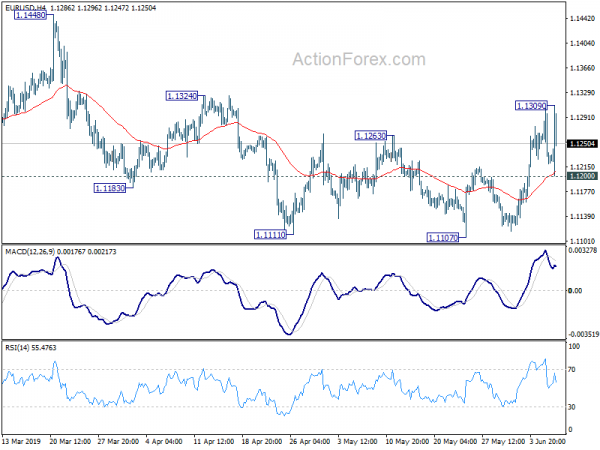The image size is (600, 450).
Task: Click the 1.11830 low price label
Action: pos(110,188)
